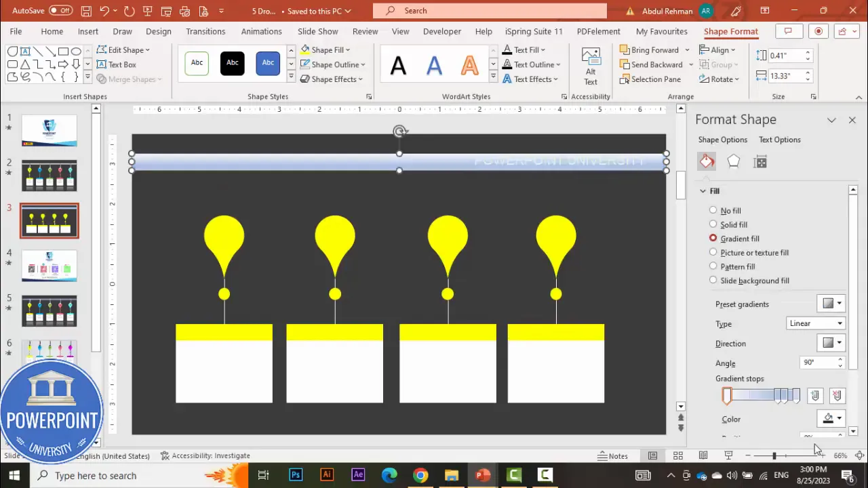Open the Selection Pane
Screen dimensions: 868x488
click(650, 79)
